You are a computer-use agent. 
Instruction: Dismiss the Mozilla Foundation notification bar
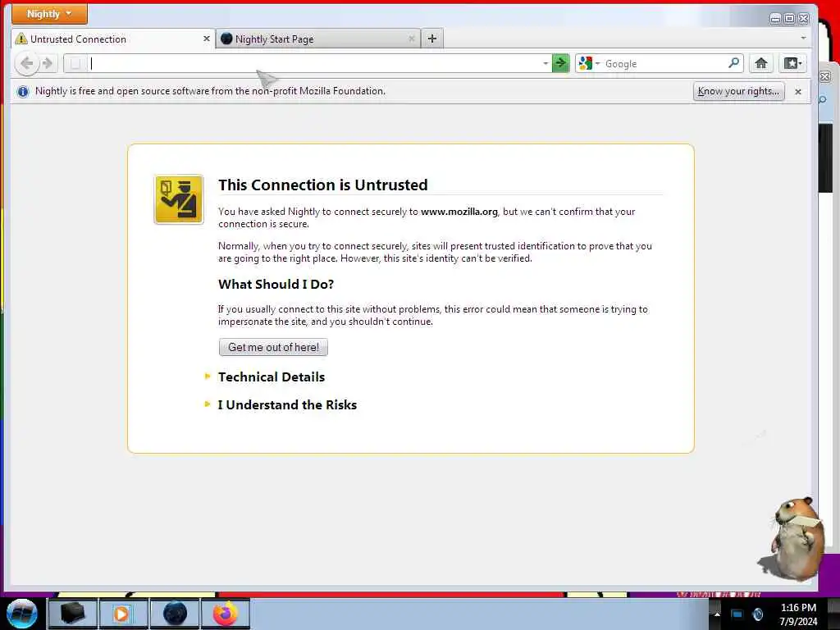click(x=798, y=92)
